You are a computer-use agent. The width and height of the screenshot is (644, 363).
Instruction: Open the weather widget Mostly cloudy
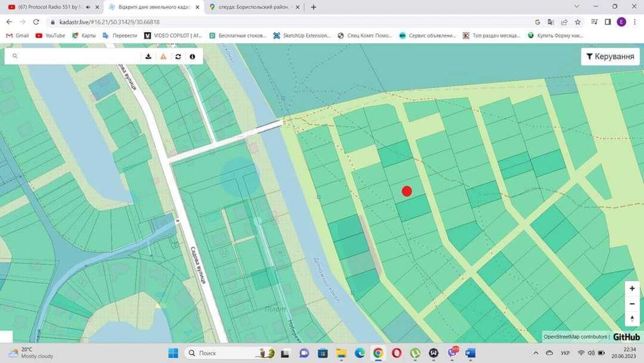(x=31, y=353)
